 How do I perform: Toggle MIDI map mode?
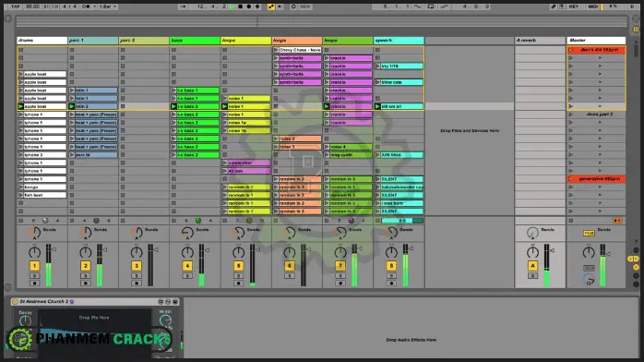[x=592, y=6]
